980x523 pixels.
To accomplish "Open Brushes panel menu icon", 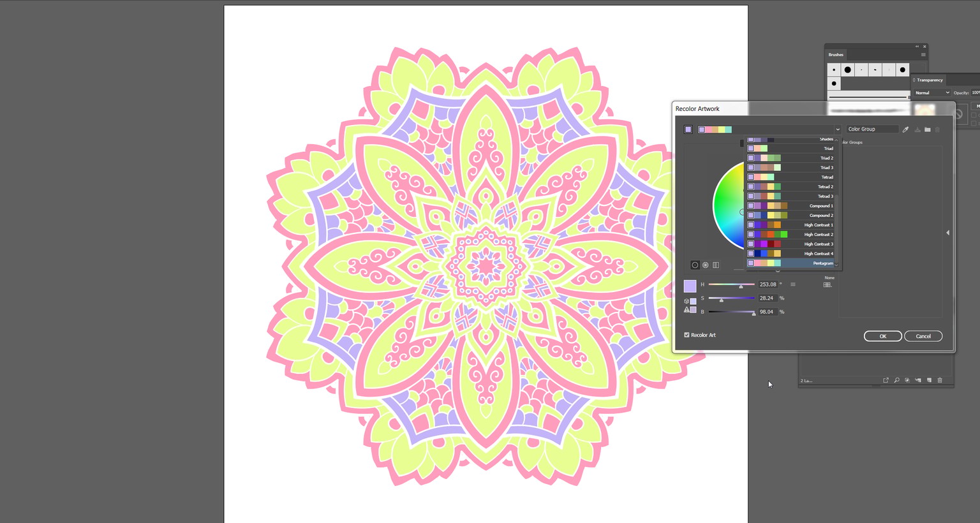I will coord(923,54).
